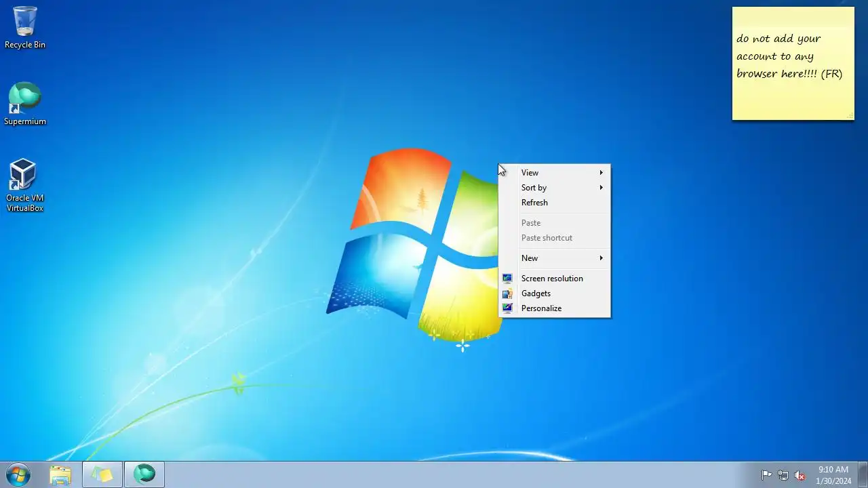Screen dimensions: 868x488
Task: Click the muted volume tray icon
Action: pyautogui.click(x=800, y=475)
